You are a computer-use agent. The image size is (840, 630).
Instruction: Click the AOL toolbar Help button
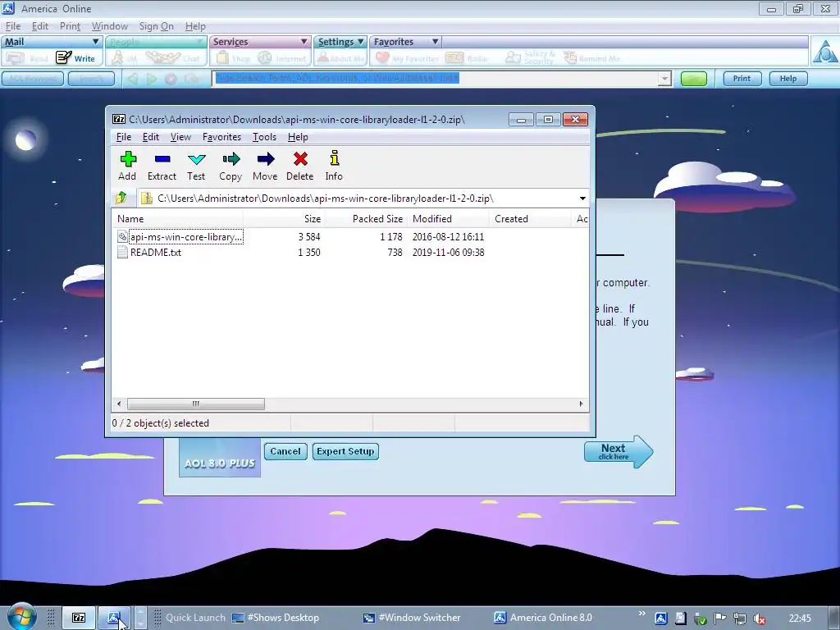tap(788, 79)
